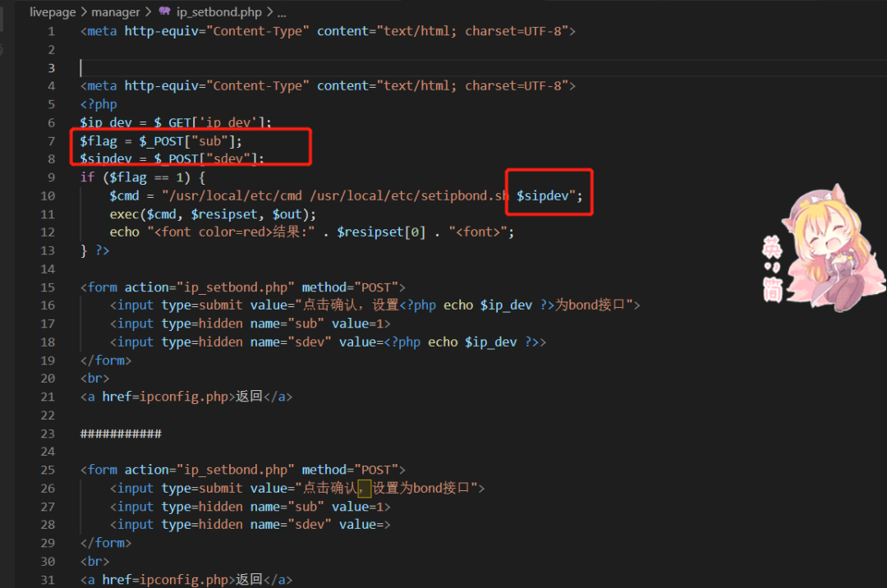
Task: Click the PHP file icon in breadcrumb
Action: tap(164, 11)
